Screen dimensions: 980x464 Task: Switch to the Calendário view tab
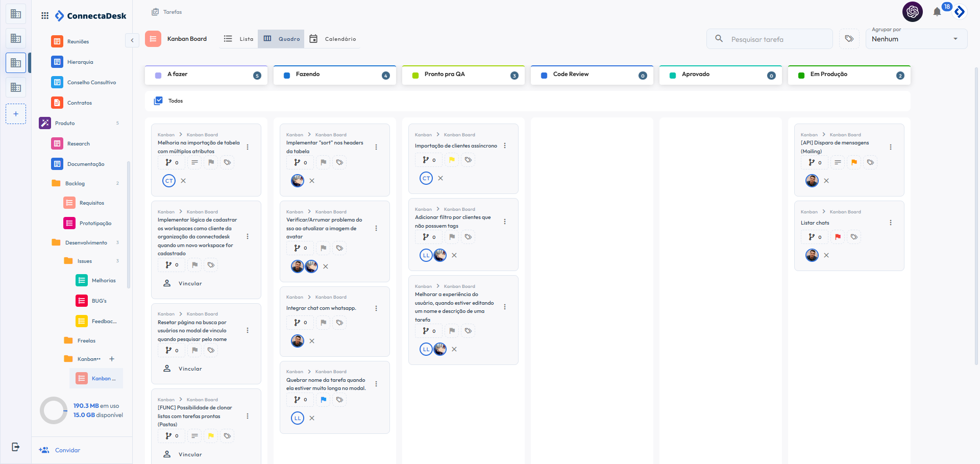tap(333, 39)
